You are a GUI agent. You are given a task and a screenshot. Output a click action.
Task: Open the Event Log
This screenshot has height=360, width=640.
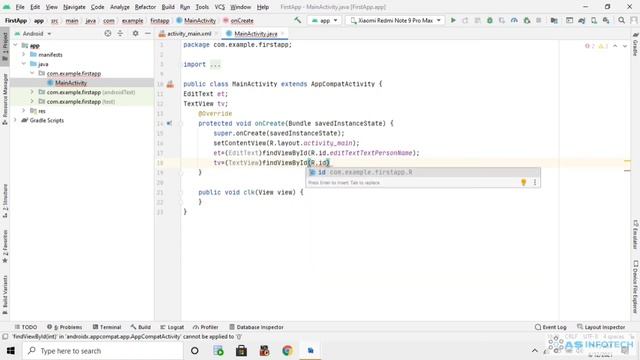pos(551,327)
